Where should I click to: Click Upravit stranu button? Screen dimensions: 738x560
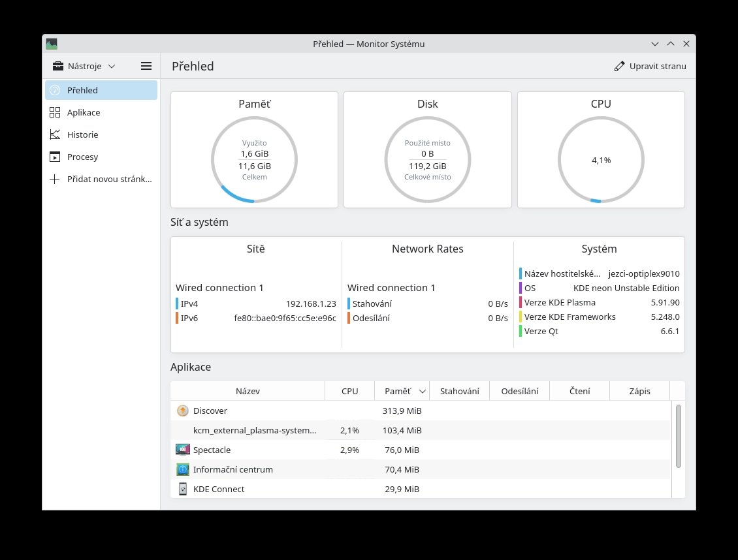tap(650, 67)
